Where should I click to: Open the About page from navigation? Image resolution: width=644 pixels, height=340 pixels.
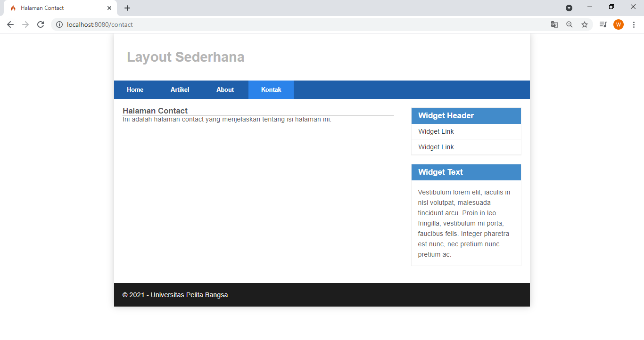(225, 89)
